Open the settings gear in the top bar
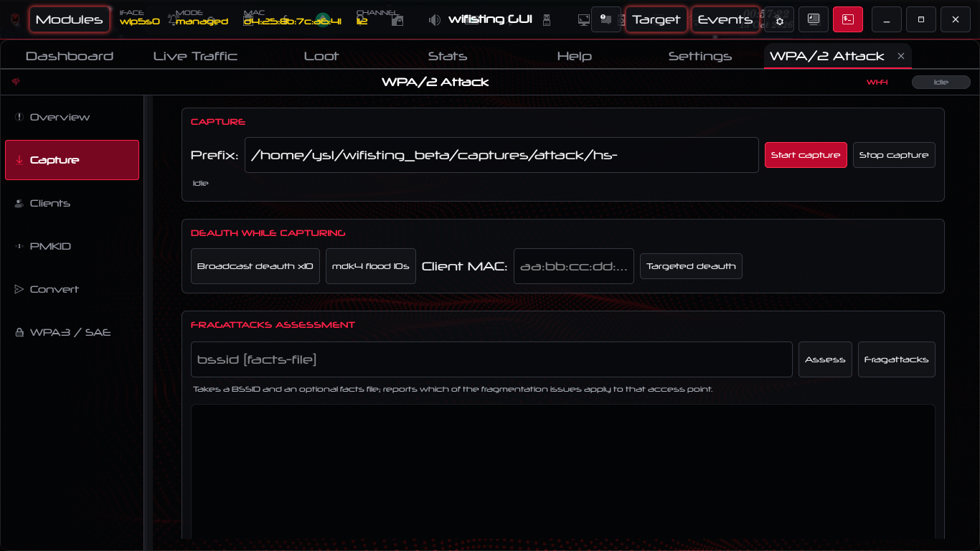This screenshot has height=551, width=980. point(780,20)
